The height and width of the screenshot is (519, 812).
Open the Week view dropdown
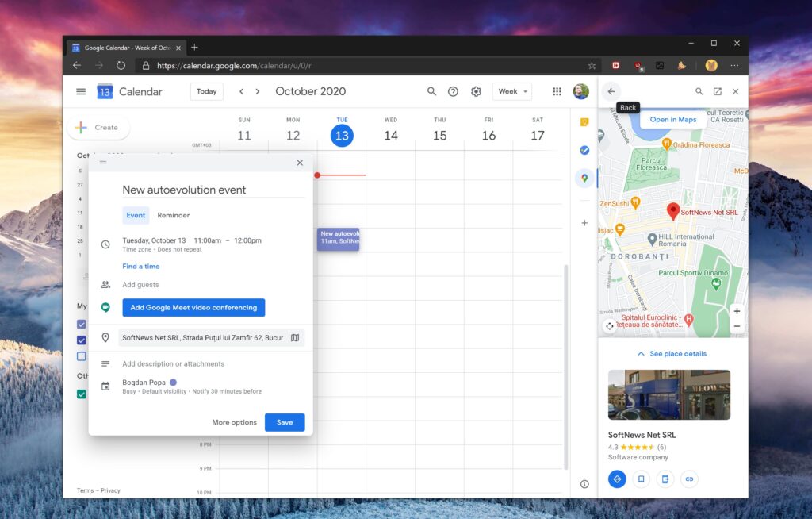(x=511, y=91)
